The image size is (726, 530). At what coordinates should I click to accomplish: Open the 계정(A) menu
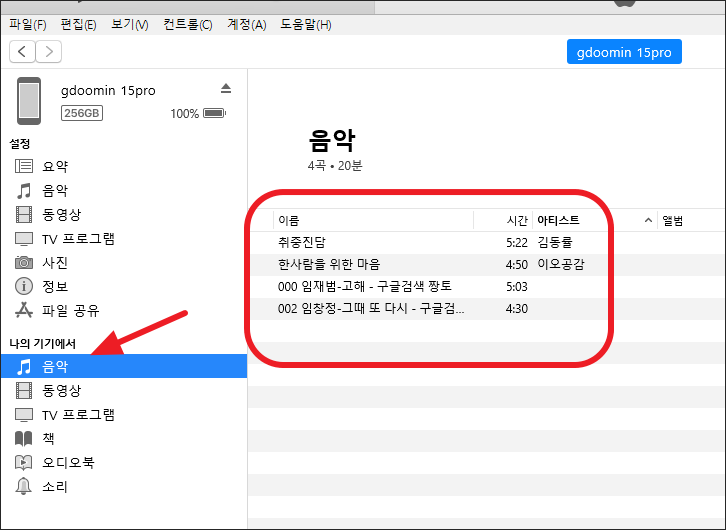pos(246,25)
